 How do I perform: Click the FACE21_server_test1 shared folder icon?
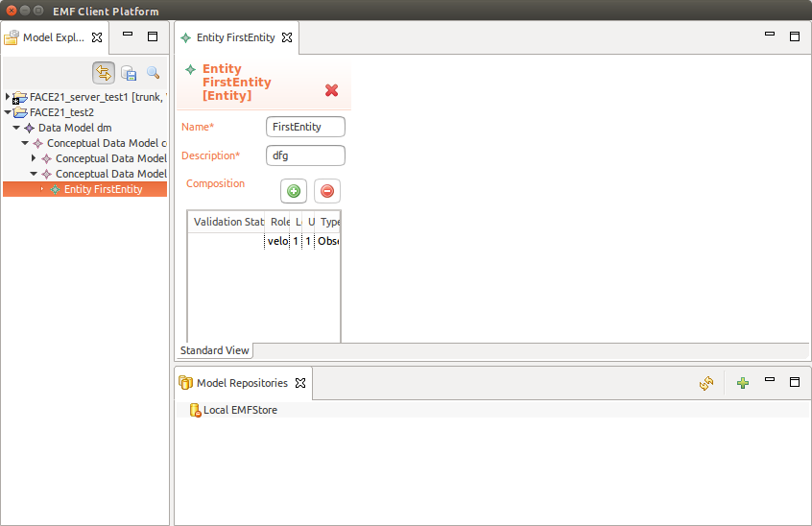pyautogui.click(x=20, y=97)
